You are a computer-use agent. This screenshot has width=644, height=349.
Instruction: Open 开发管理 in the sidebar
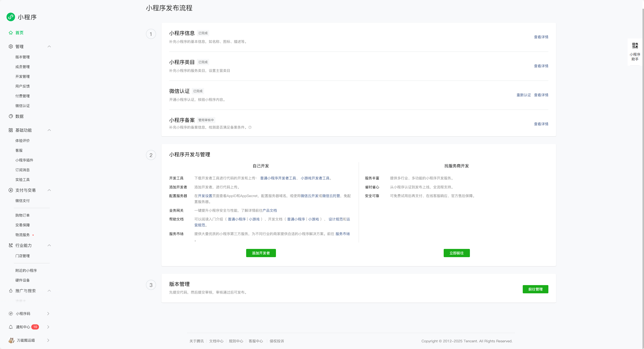(x=23, y=76)
